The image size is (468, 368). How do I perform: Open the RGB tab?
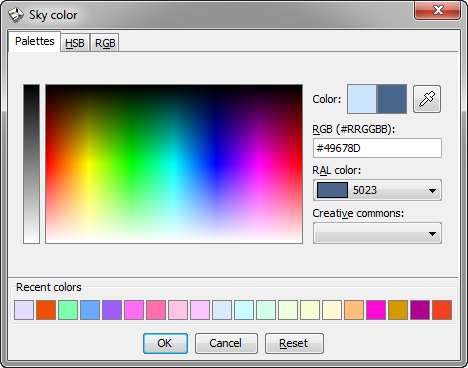[105, 43]
